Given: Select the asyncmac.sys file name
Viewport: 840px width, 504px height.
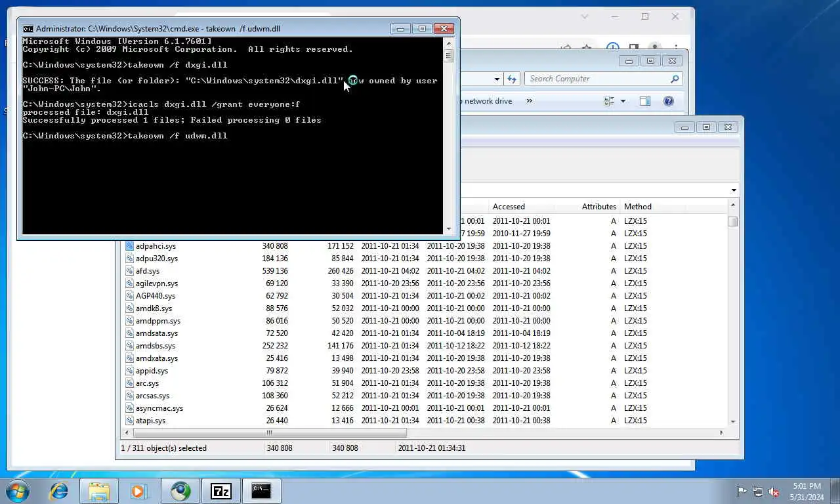Looking at the screenshot, I should pyautogui.click(x=159, y=408).
